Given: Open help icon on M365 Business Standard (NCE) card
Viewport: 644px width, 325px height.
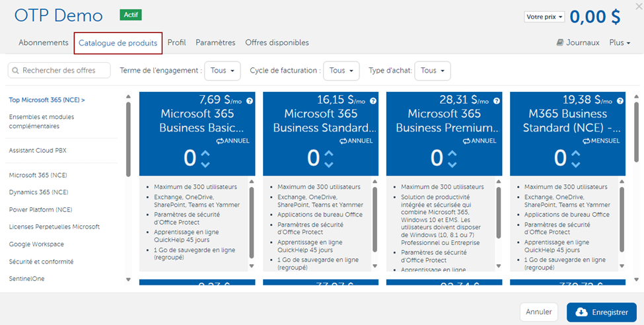Looking at the screenshot, I should pos(620,101).
